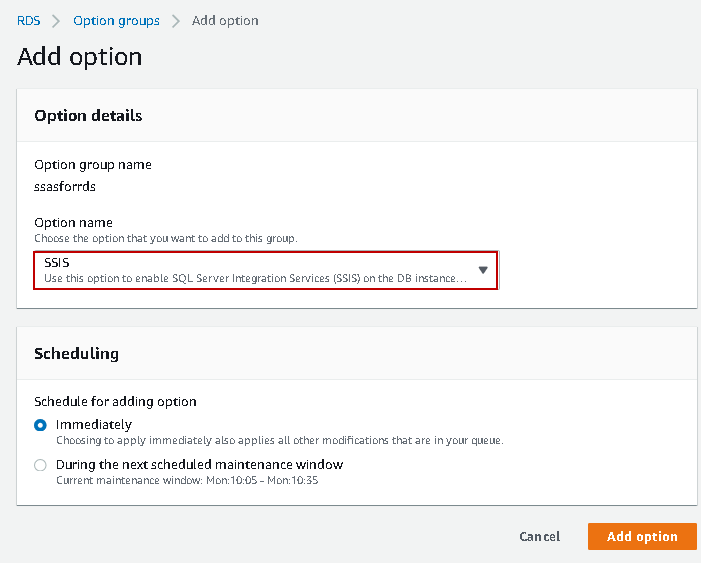Image resolution: width=701 pixels, height=563 pixels.
Task: Click the ssasforrds option group name
Action: click(x=64, y=186)
